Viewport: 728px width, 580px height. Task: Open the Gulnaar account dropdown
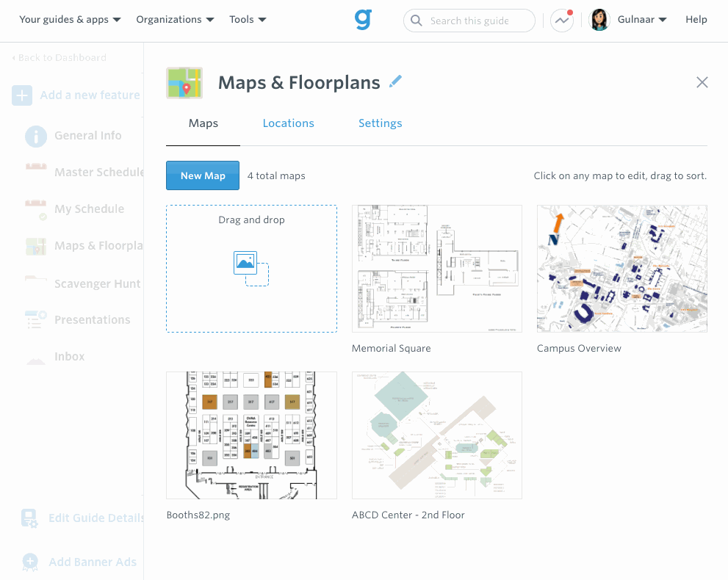(x=642, y=20)
